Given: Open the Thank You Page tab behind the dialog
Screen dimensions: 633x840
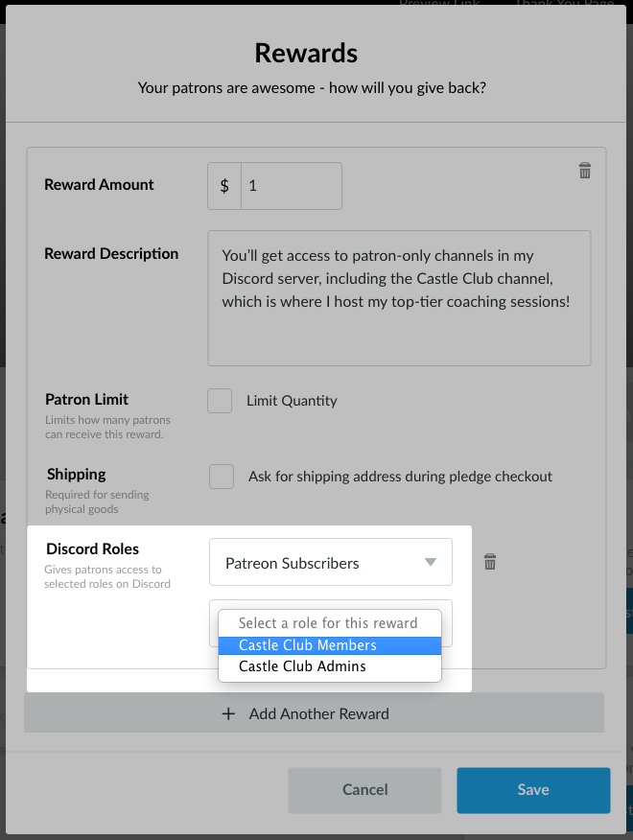Looking at the screenshot, I should click(565, 4).
